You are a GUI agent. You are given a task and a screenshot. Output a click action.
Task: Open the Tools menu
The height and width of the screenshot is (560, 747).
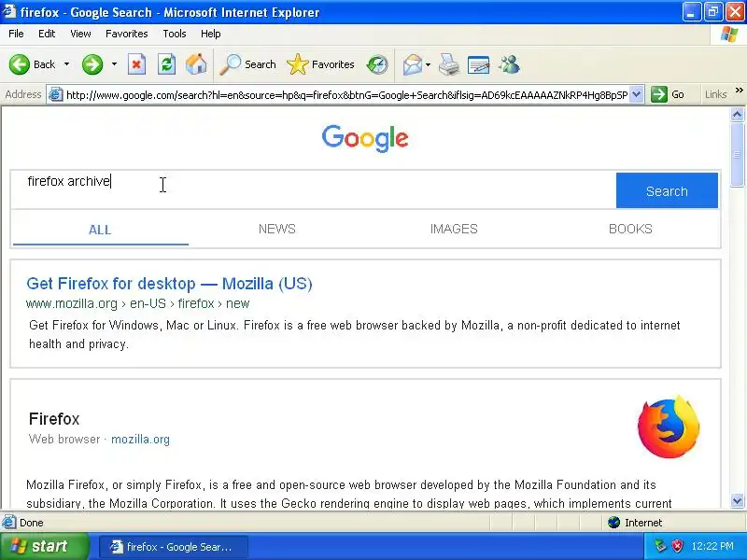(x=175, y=34)
